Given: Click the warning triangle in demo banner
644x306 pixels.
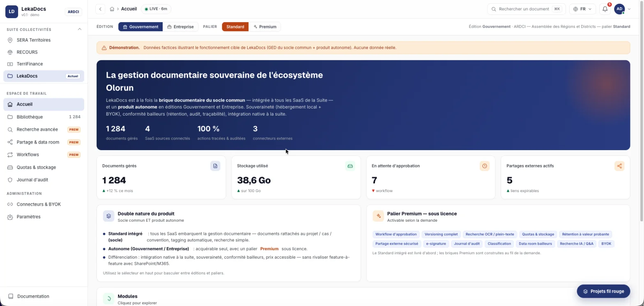Looking at the screenshot, I should [104, 48].
